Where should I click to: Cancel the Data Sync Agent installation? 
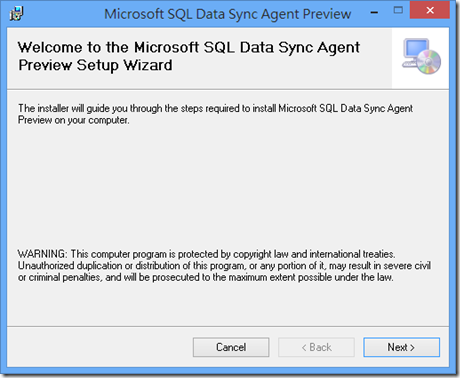click(x=231, y=347)
